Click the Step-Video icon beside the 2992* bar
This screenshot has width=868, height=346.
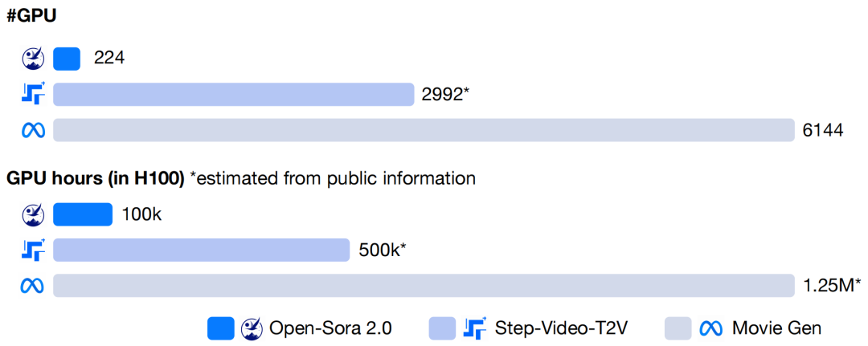coord(33,94)
